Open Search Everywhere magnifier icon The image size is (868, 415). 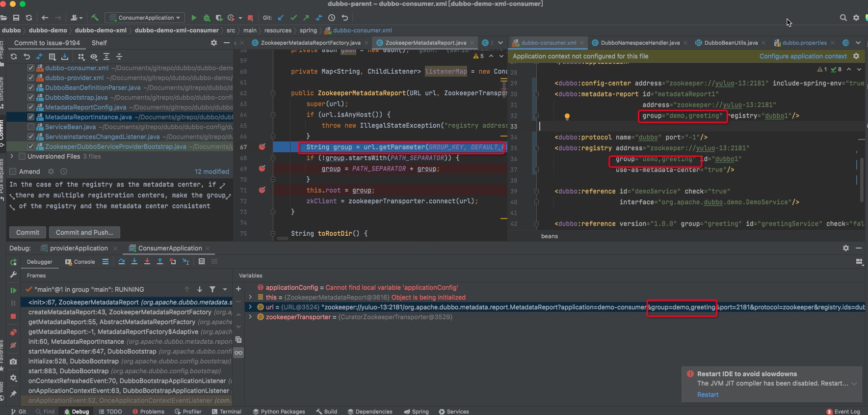(843, 18)
